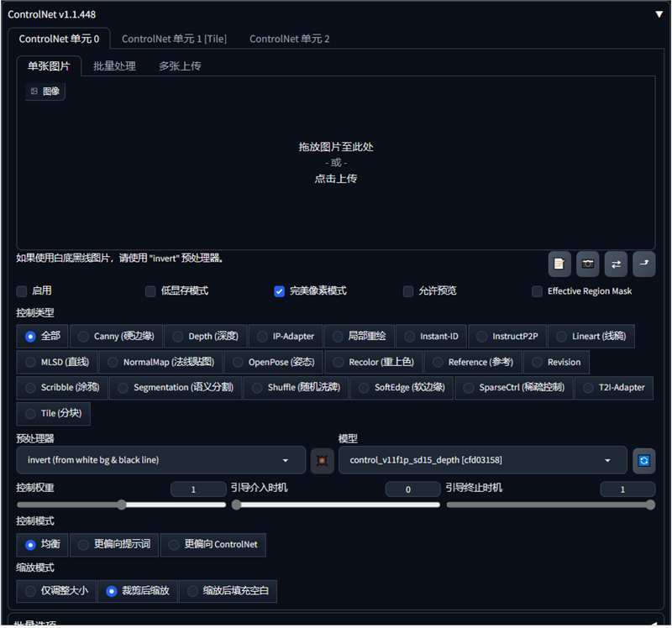
Task: Click the 图像 upload icon button
Action: pyautogui.click(x=44, y=91)
